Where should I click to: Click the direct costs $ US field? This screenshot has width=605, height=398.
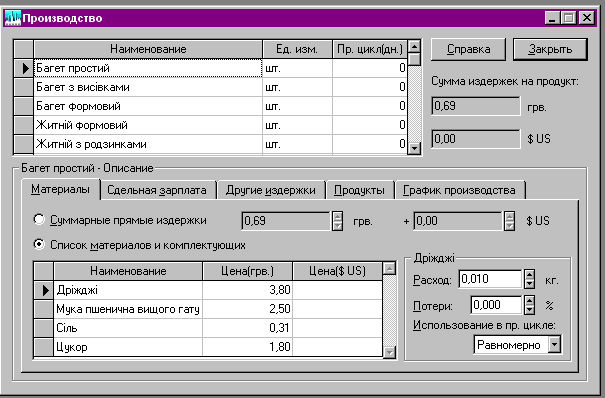pos(458,221)
